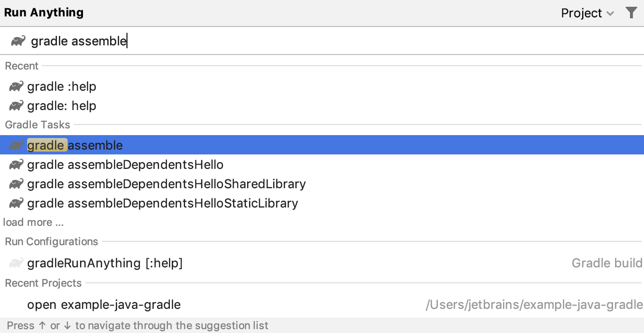Click the chevron next to 'Project'
644x333 pixels.
click(x=611, y=14)
